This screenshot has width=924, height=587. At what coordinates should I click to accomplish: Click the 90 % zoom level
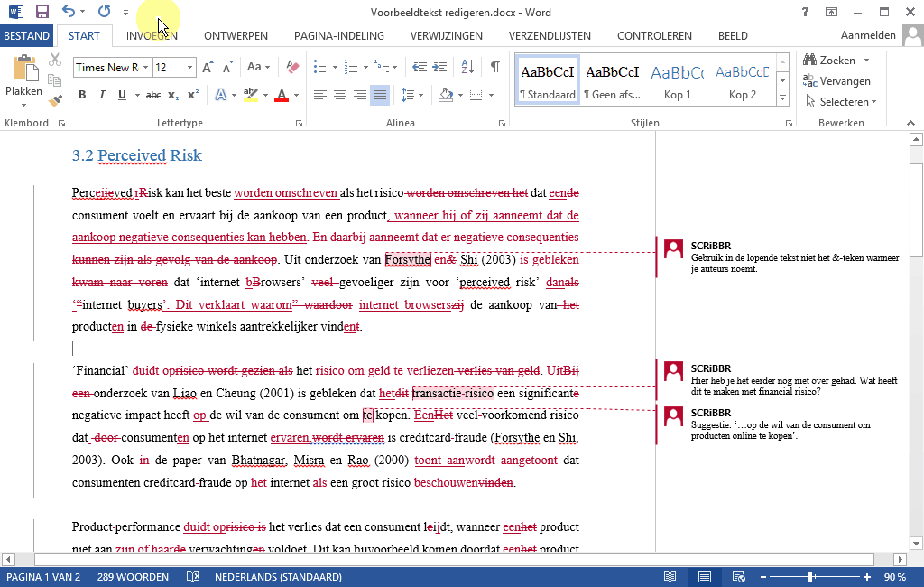point(895,576)
